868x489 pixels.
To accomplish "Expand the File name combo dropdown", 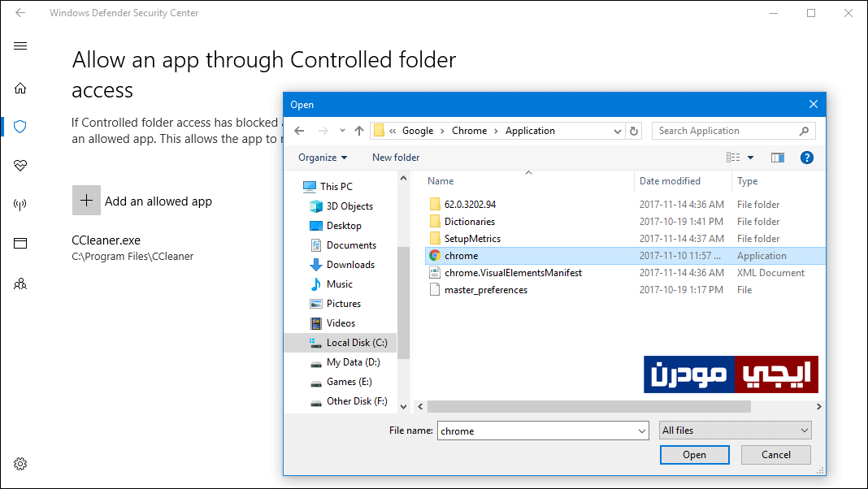I will 641,431.
